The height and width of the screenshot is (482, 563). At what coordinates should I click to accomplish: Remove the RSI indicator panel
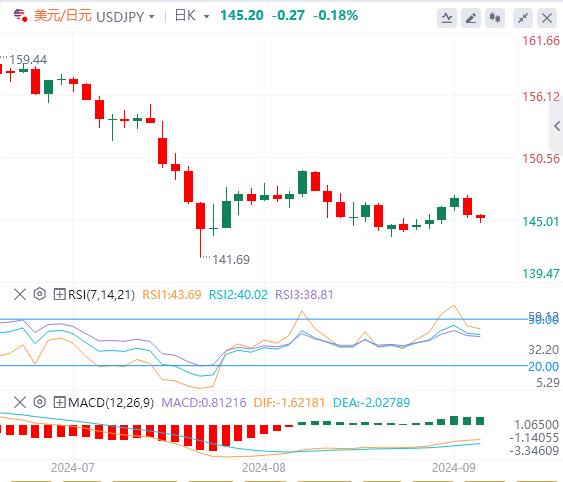click(20, 294)
